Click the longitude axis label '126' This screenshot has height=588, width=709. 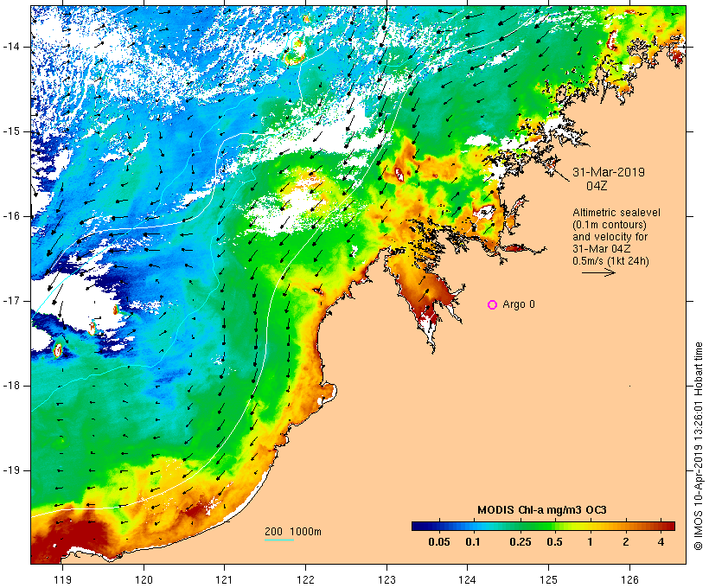[x=629, y=579]
